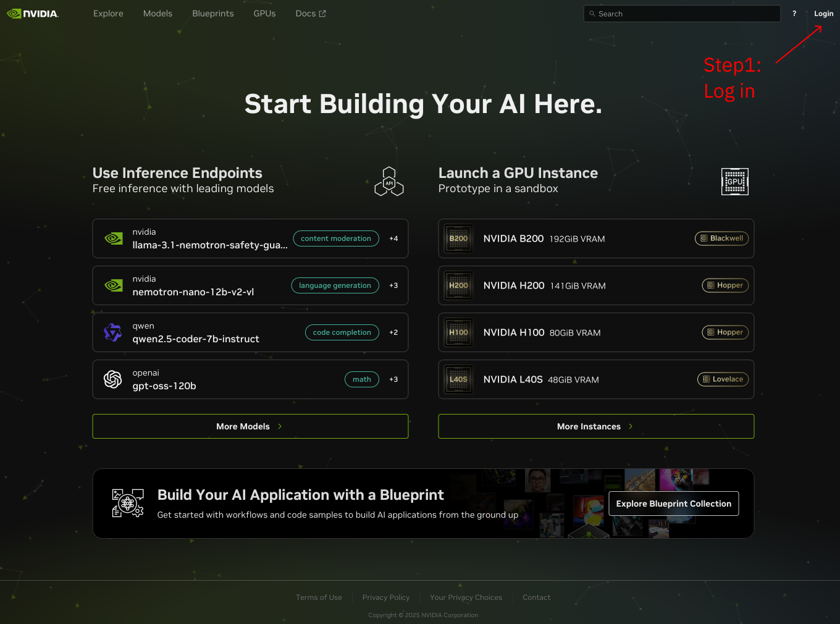Select the math tag on gpt-oss-120b
Viewport: 840px width, 624px height.
[x=361, y=379]
